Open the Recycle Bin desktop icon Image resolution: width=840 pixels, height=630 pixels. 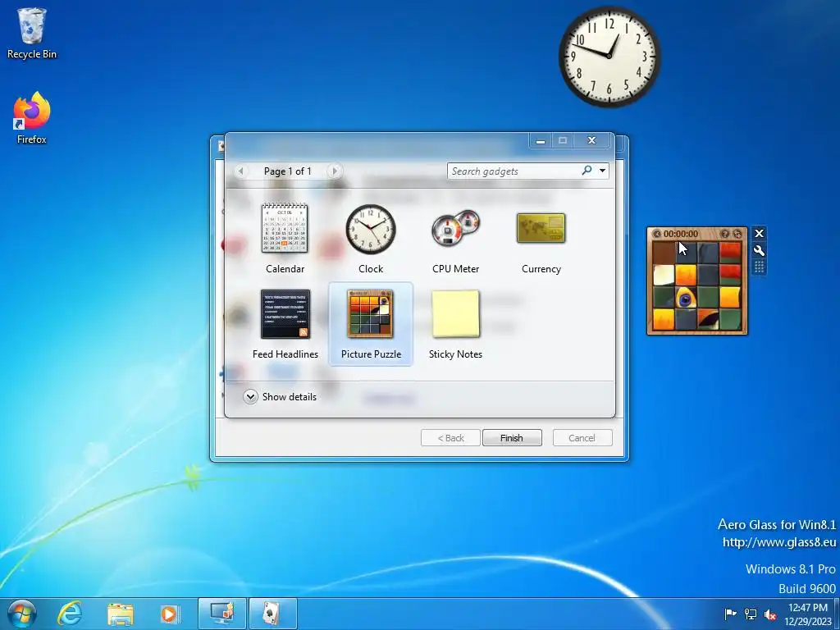(32, 33)
